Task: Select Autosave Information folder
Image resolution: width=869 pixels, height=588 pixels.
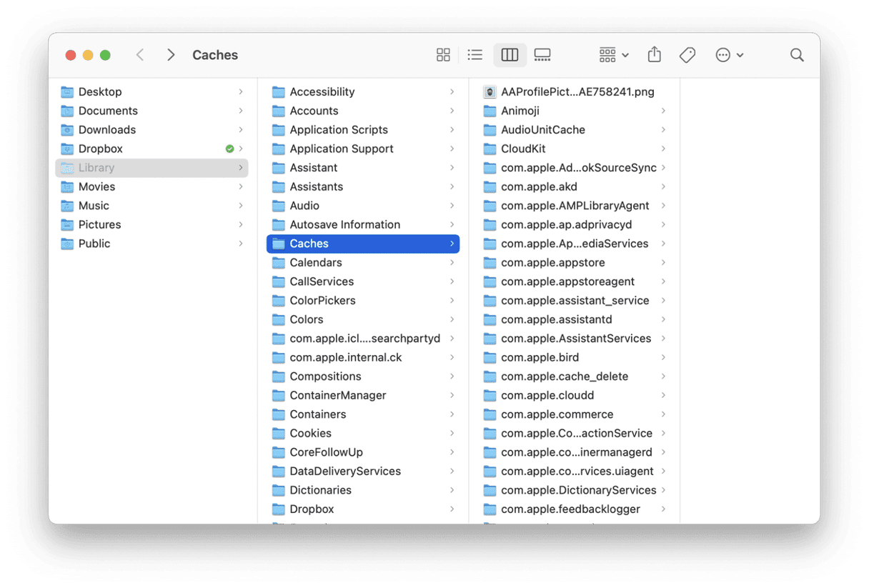Action: pos(363,224)
